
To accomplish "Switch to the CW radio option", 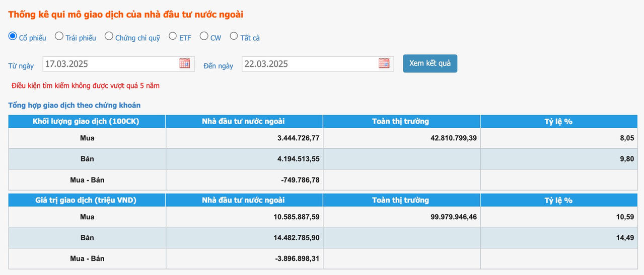I will click(x=204, y=36).
